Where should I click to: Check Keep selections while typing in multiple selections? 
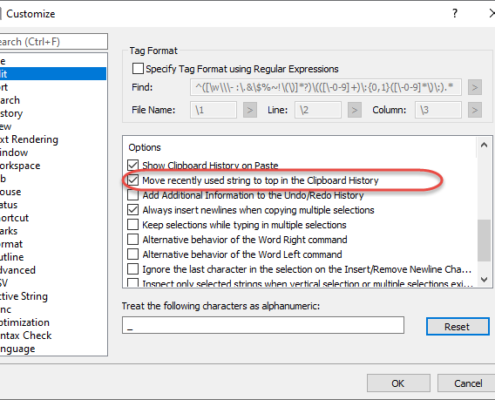point(133,225)
